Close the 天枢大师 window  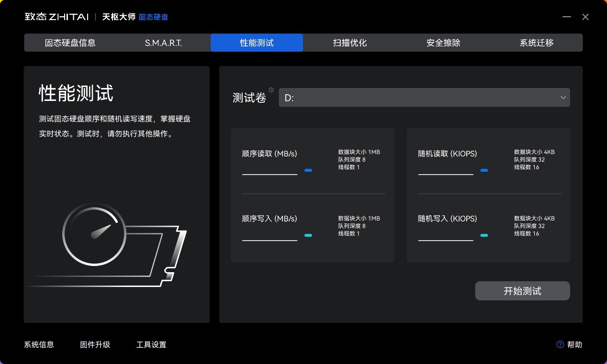coord(585,17)
